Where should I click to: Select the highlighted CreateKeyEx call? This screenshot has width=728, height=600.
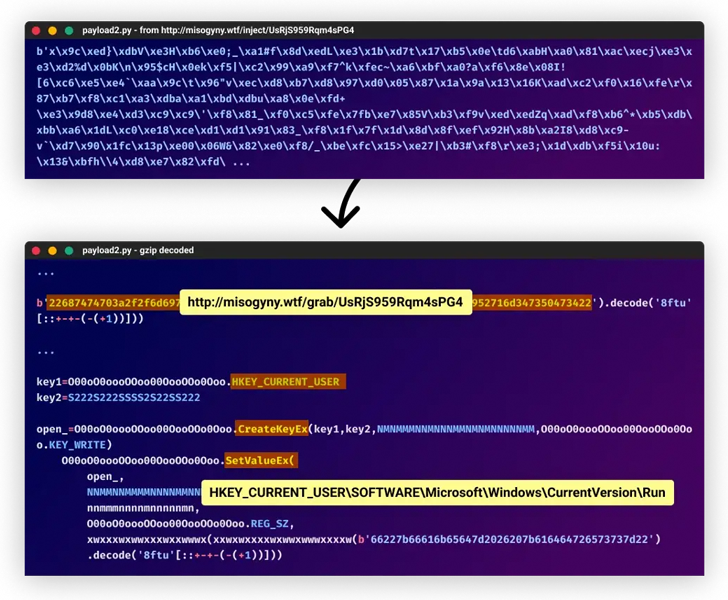tap(271, 429)
